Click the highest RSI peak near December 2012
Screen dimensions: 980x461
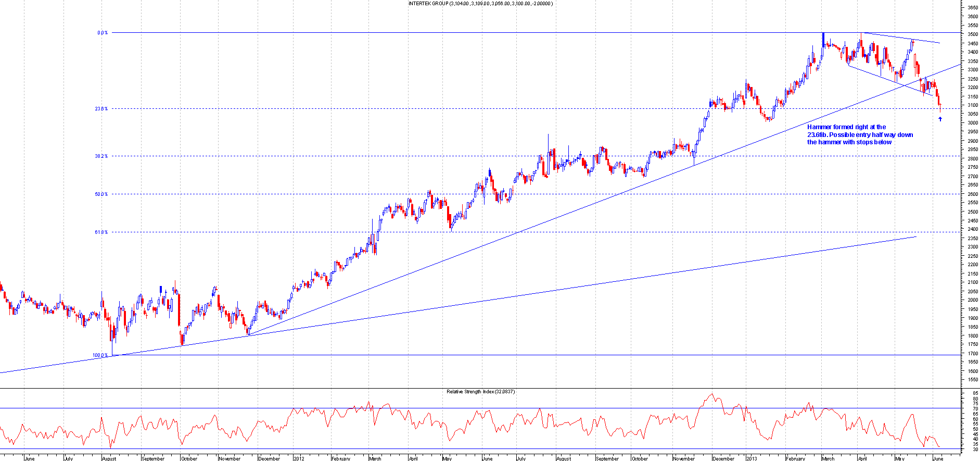[x=711, y=394]
